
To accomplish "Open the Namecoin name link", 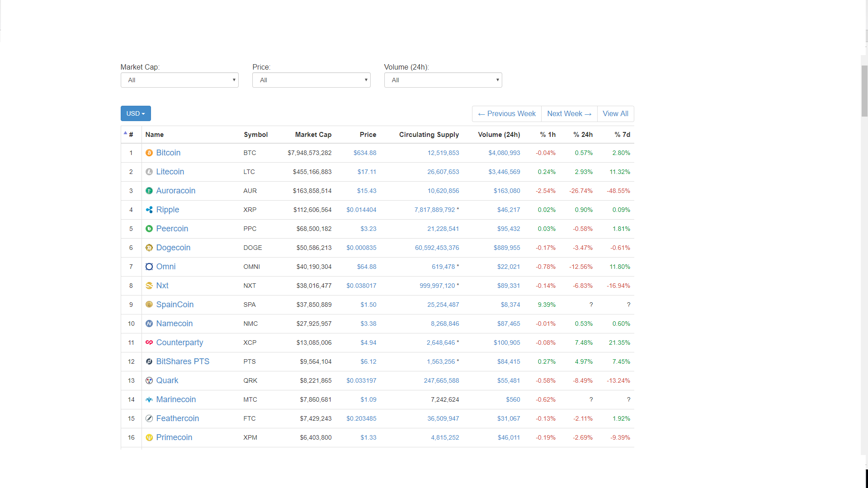I will tap(175, 324).
